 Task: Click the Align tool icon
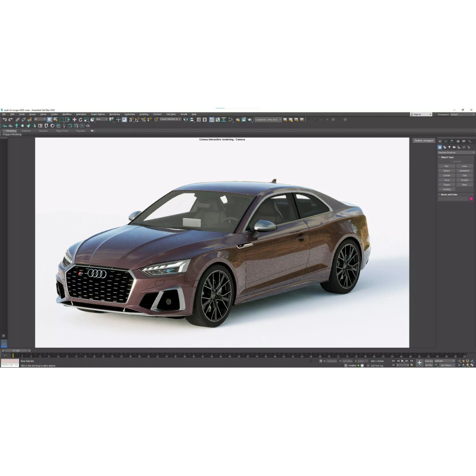(192, 119)
